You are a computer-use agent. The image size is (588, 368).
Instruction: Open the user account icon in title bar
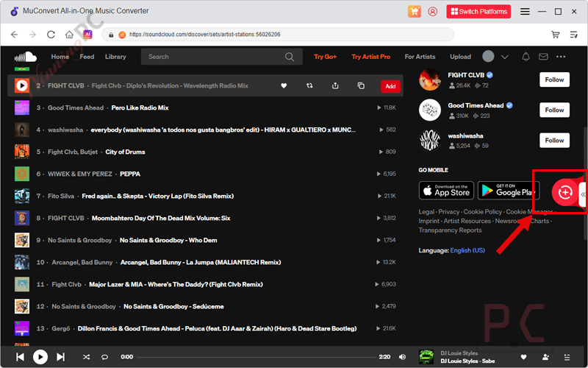[432, 12]
